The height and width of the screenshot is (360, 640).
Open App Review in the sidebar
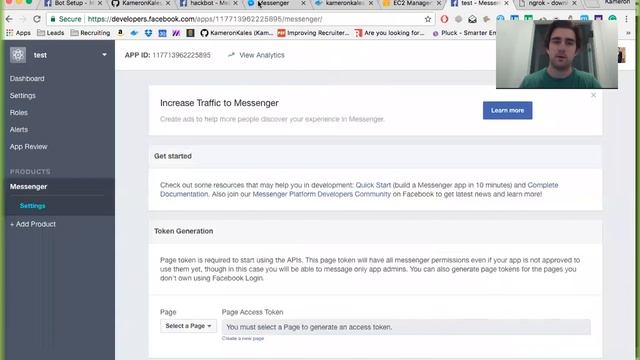29,147
